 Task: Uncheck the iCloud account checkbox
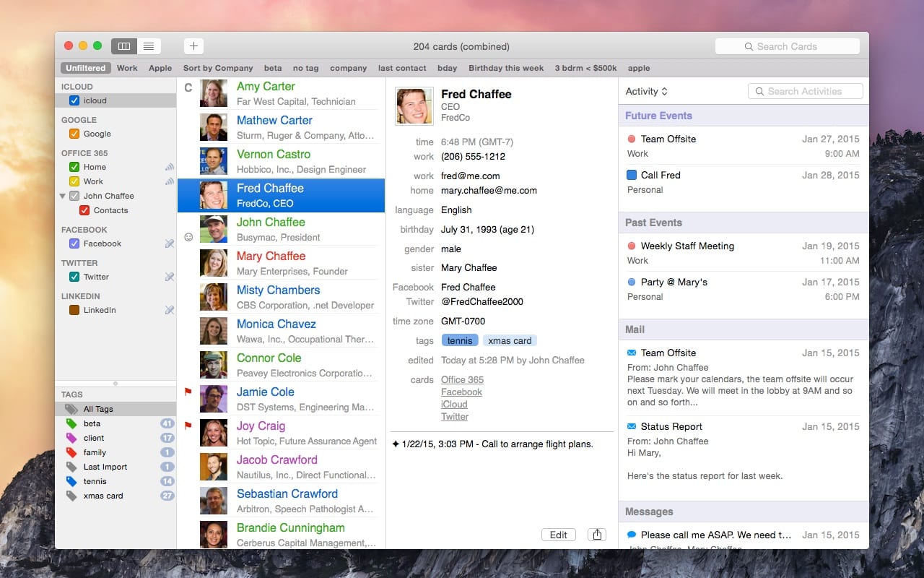click(76, 100)
